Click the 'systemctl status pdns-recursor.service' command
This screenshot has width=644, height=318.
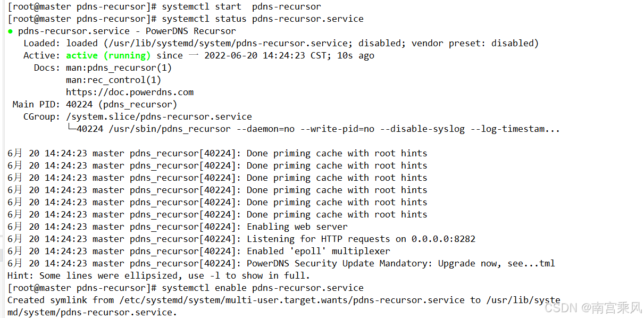263,19
